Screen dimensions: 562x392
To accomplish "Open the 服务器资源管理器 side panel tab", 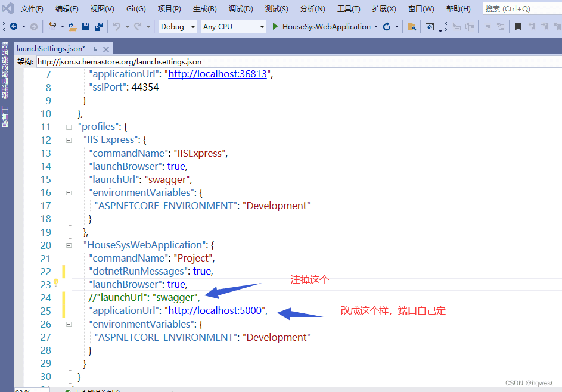I will coord(5,70).
